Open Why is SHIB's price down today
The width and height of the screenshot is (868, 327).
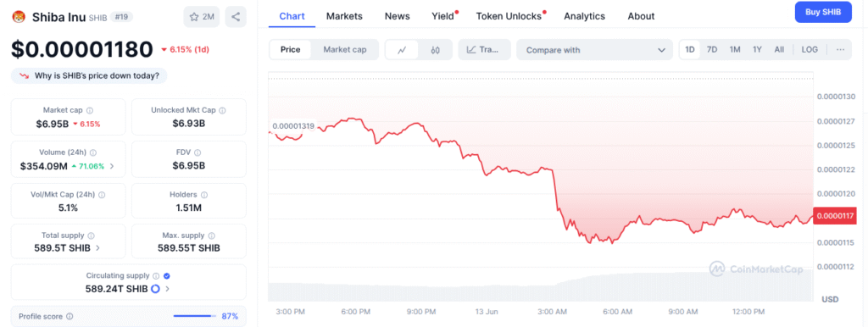click(x=89, y=75)
